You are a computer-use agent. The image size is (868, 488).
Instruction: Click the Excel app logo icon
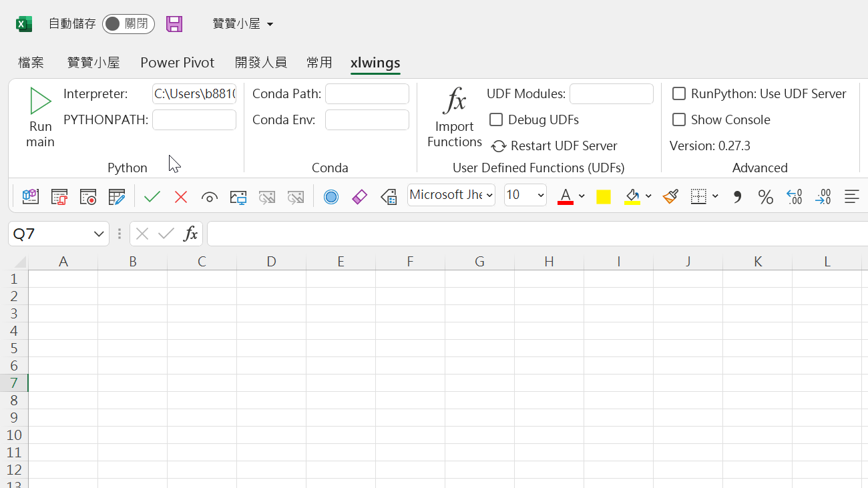tap(24, 24)
